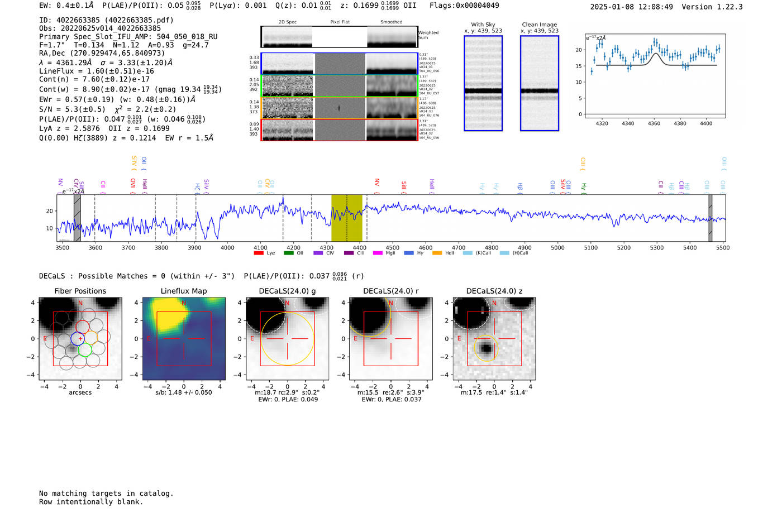Click the m:15.5 re:2.6" caption

click(391, 392)
